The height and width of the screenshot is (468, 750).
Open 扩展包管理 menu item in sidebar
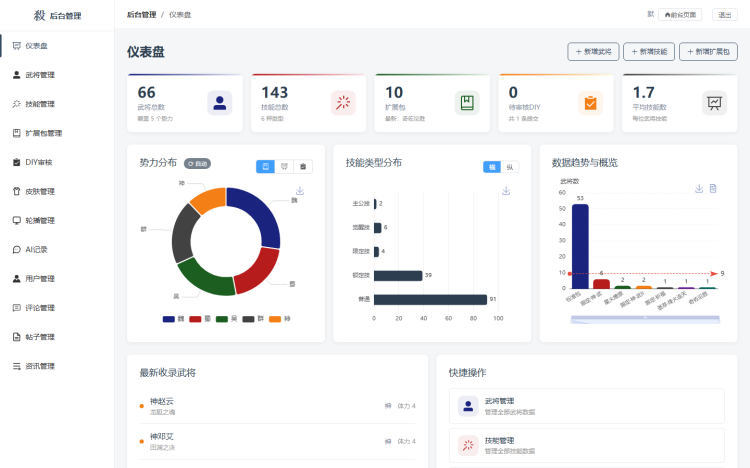[x=57, y=133]
